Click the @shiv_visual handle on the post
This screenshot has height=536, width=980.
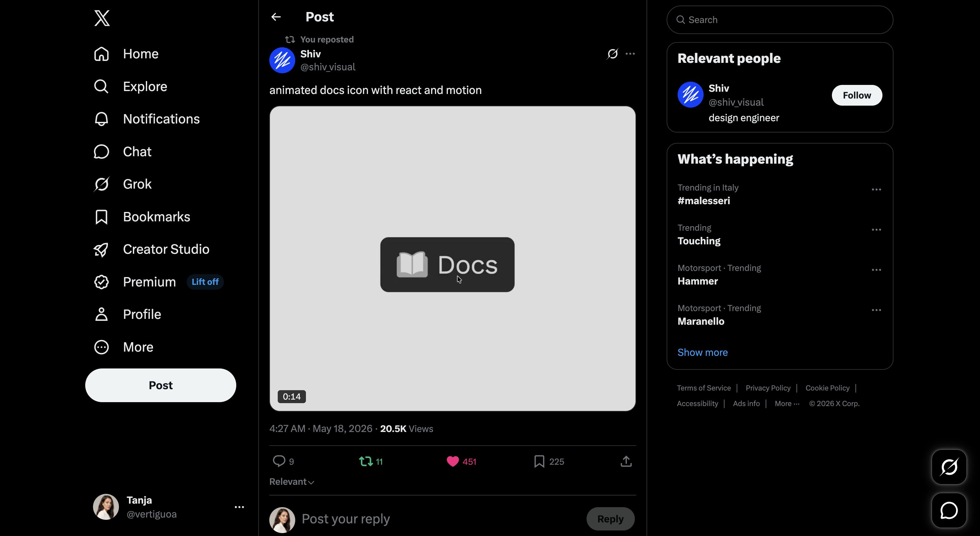(328, 67)
